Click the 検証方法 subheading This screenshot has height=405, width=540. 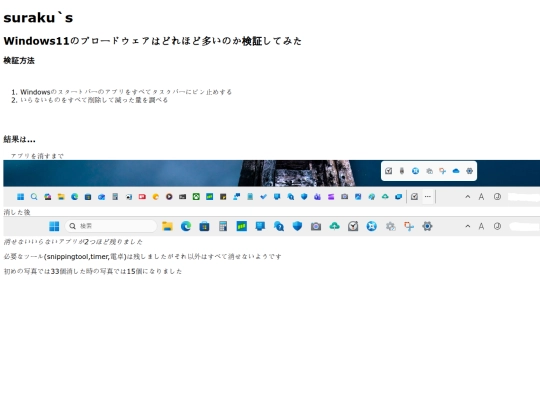19,61
